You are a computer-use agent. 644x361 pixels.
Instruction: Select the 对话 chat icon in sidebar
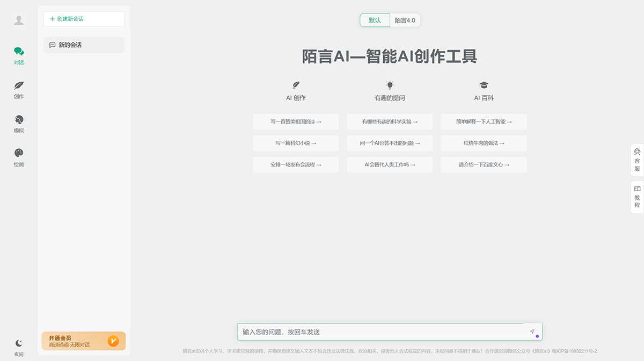click(x=19, y=55)
